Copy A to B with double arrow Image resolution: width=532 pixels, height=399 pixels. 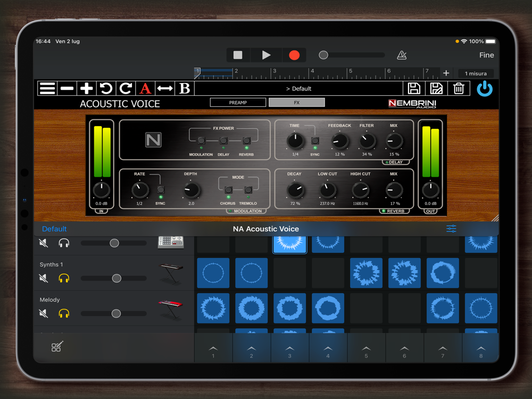[x=165, y=88]
